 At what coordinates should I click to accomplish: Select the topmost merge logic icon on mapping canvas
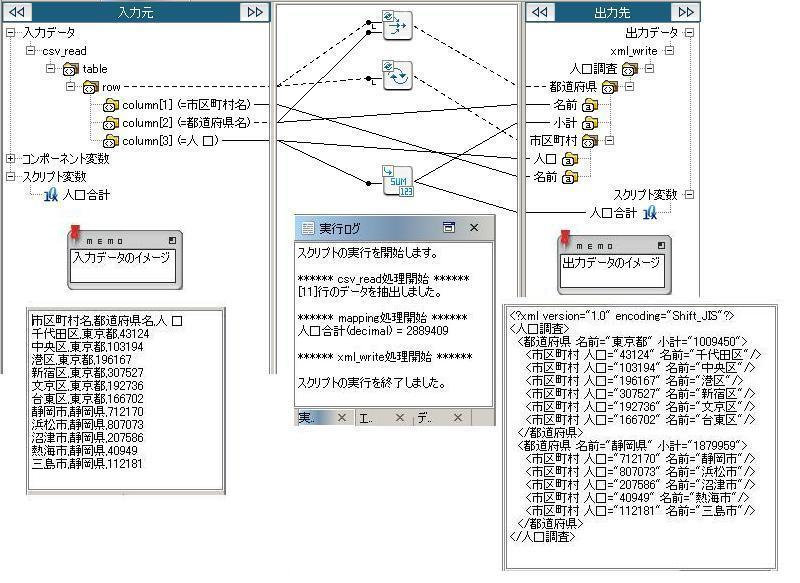coord(397,25)
